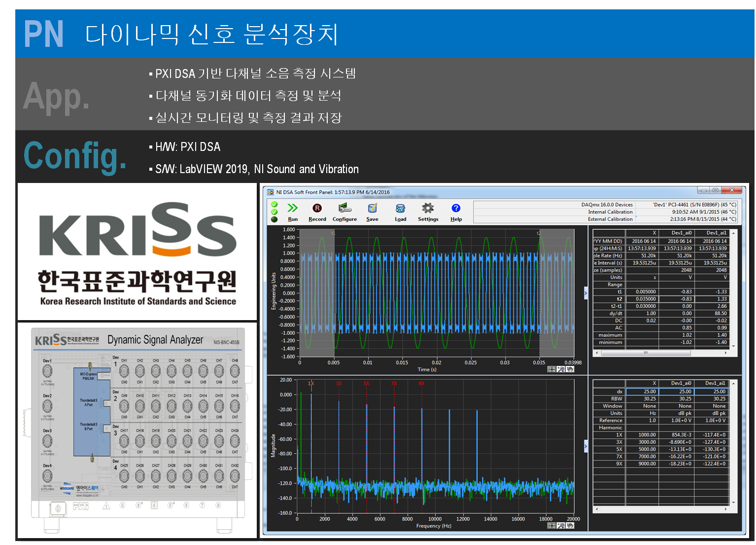Click scroll-down arrow of spectrum table

(734, 503)
